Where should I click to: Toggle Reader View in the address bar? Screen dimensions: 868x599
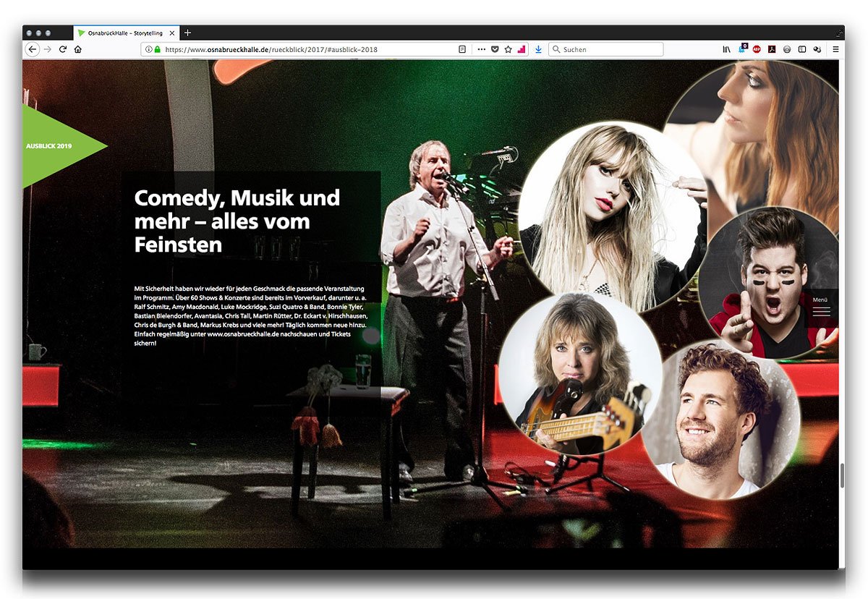462,49
